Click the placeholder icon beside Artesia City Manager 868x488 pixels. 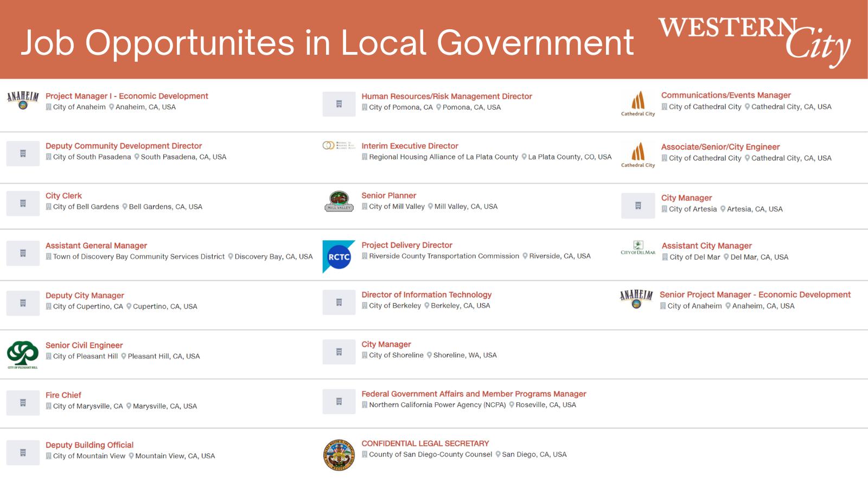638,206
